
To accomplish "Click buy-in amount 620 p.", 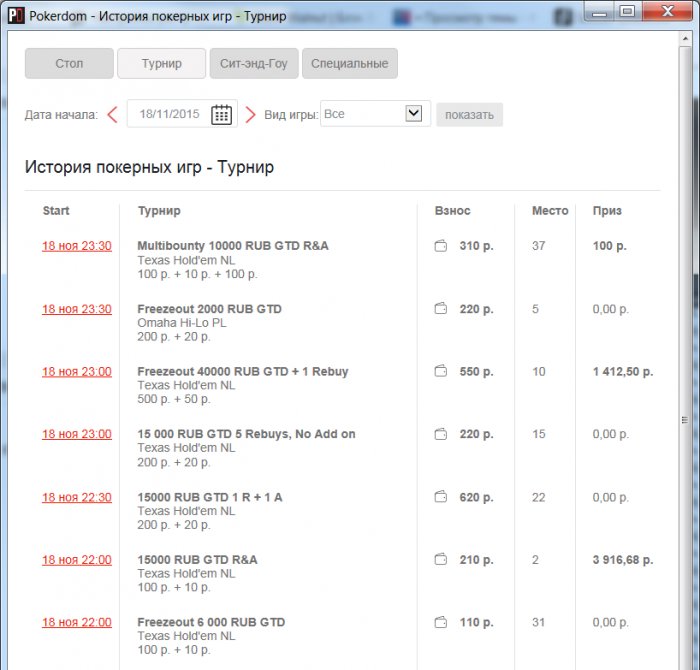I will (476, 497).
